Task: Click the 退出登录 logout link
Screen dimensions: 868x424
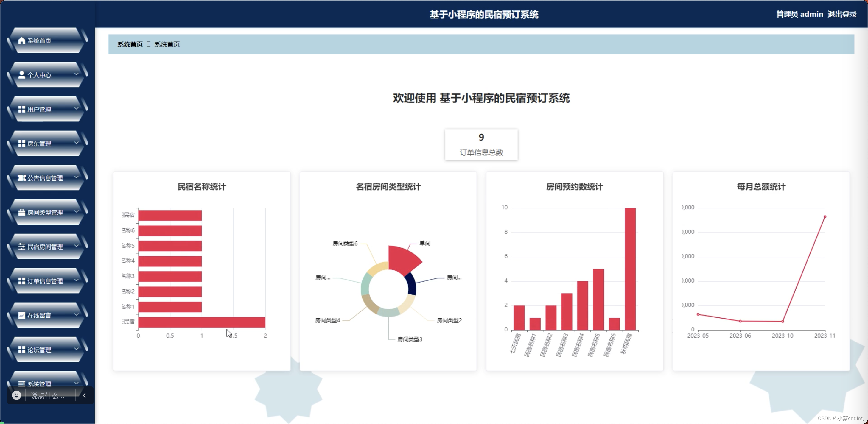Action: click(842, 14)
